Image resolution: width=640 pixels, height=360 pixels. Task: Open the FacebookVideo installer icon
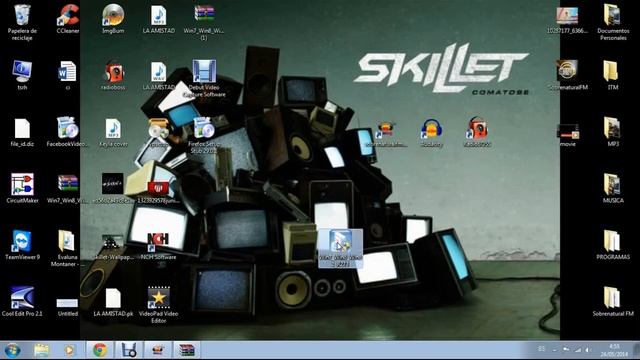tap(68, 131)
